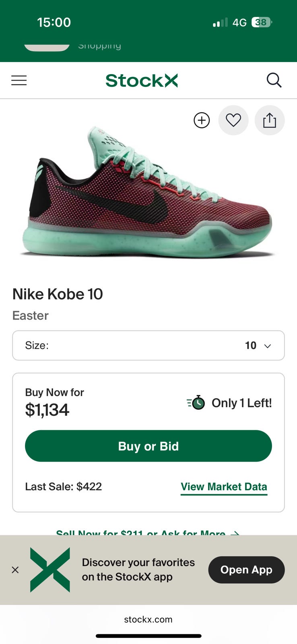Open the hamburger navigation menu
297x644 pixels.
click(x=19, y=80)
